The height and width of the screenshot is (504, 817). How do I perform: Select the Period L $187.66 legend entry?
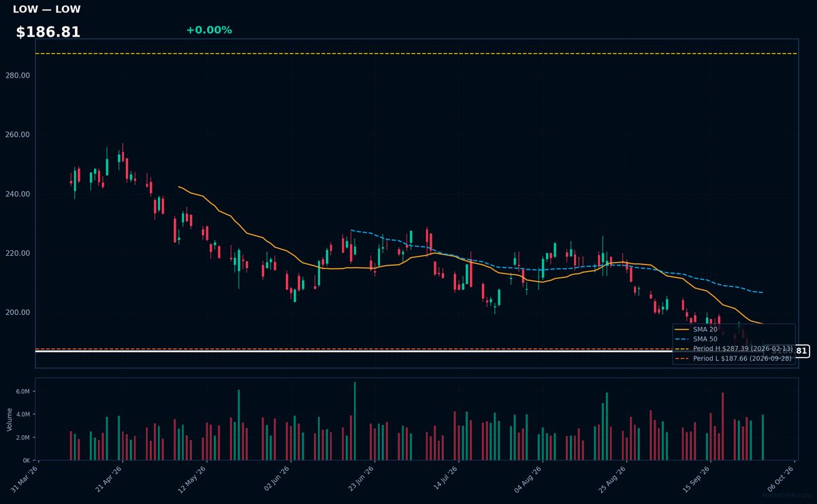(x=734, y=358)
